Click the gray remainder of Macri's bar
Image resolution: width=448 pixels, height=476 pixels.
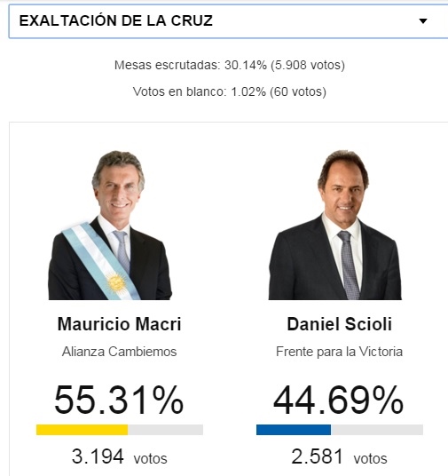click(166, 430)
